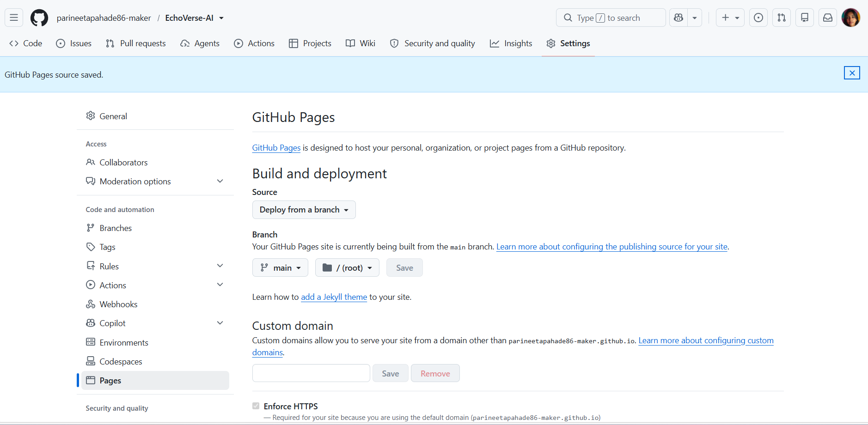
Task: Open the 'Create new' plus dropdown
Action: 730,18
